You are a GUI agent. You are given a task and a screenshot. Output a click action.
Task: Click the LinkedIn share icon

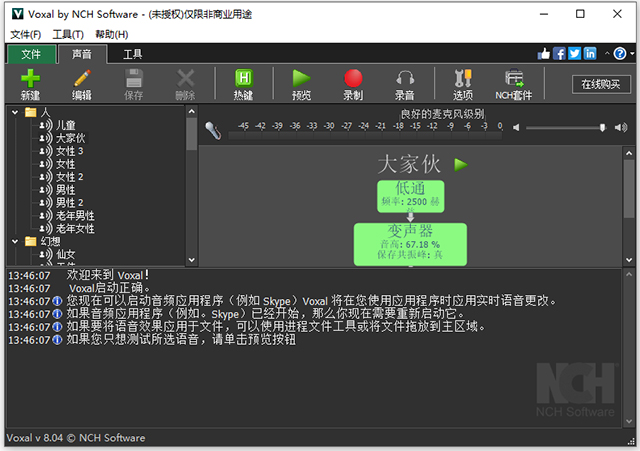pyautogui.click(x=590, y=53)
